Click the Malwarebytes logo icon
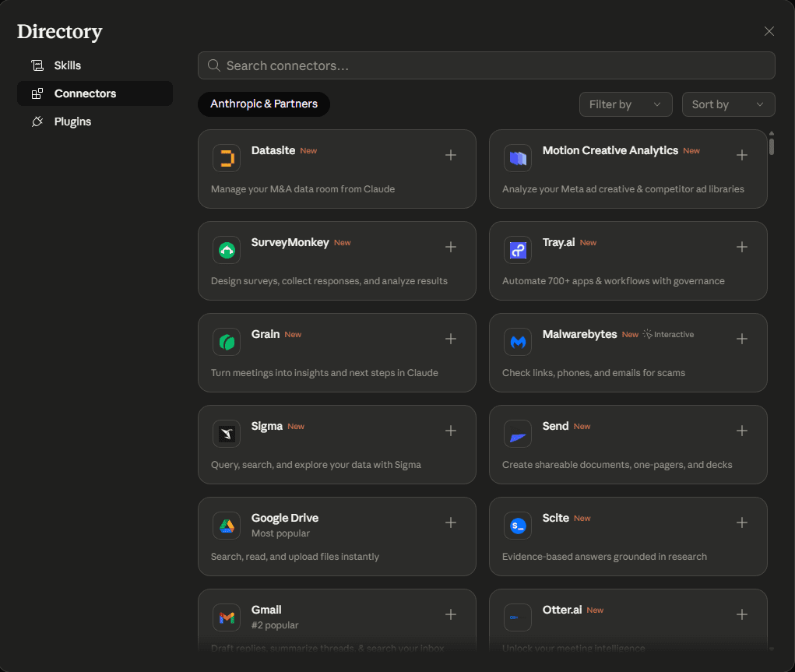The image size is (795, 672). tap(518, 342)
